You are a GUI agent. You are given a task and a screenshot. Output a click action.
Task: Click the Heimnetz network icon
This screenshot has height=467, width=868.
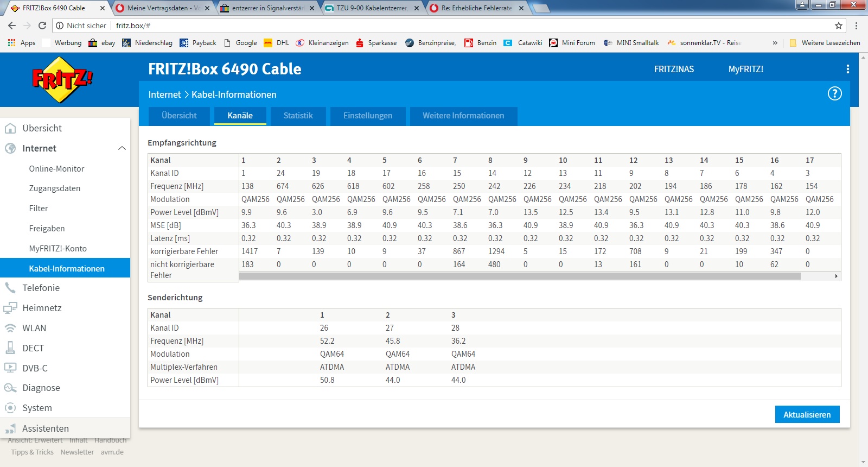pyautogui.click(x=10, y=308)
